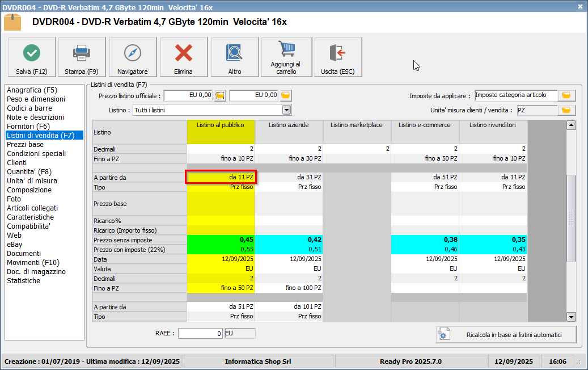
Task: Open the Navigatore compass tool
Action: pos(133,57)
